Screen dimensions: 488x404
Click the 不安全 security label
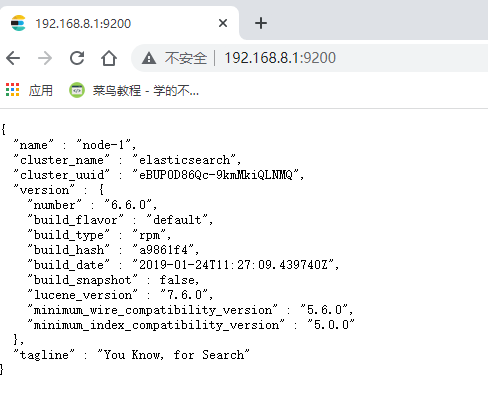[x=186, y=58]
